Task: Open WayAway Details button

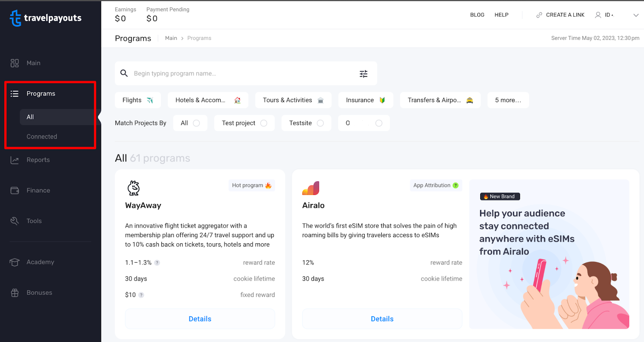Action: 200,319
